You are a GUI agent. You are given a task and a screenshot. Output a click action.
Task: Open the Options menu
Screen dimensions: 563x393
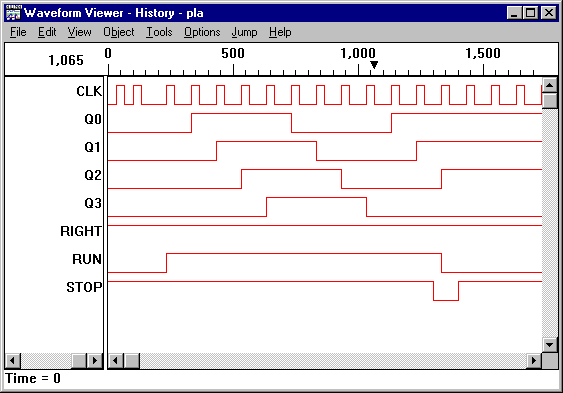202,32
